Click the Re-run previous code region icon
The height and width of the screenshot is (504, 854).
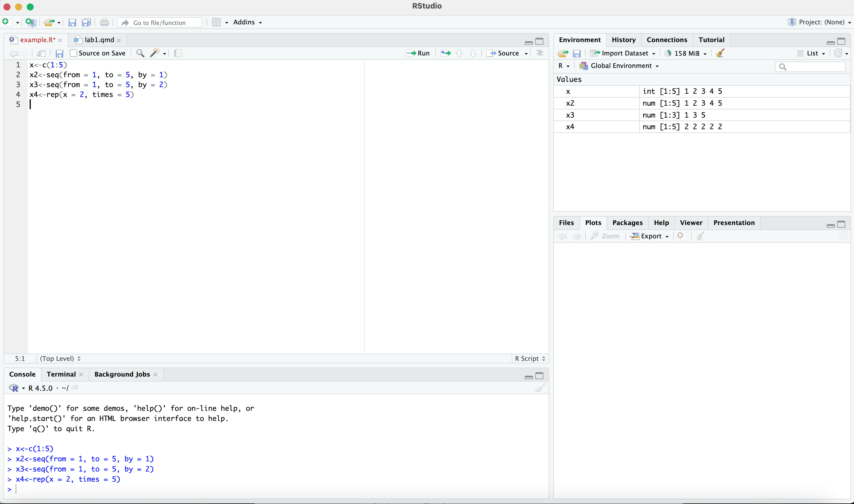tap(446, 53)
